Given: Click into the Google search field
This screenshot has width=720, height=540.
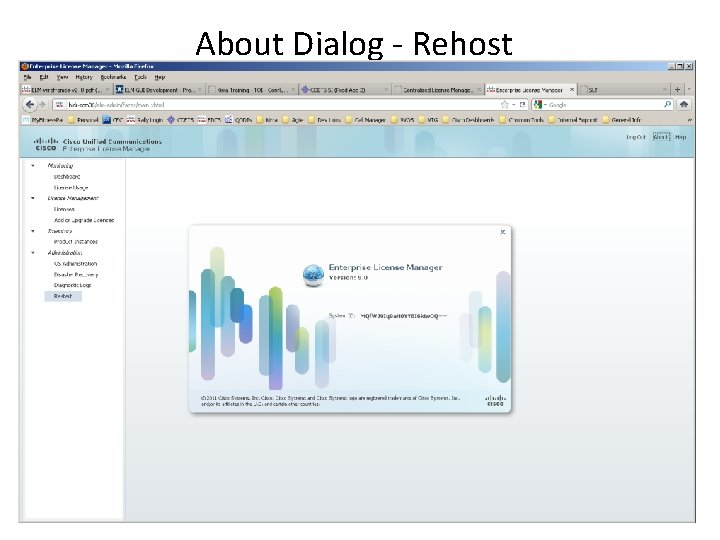Looking at the screenshot, I should pos(604,105).
